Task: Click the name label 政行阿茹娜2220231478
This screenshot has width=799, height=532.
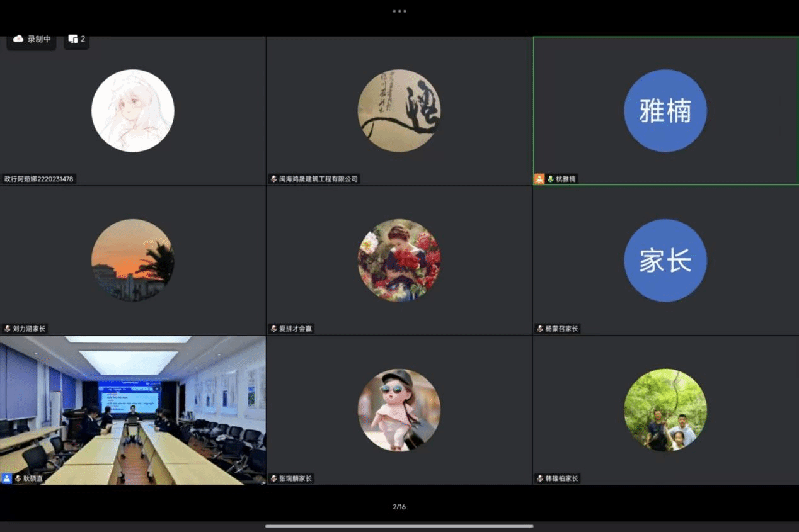Action: pyautogui.click(x=39, y=179)
